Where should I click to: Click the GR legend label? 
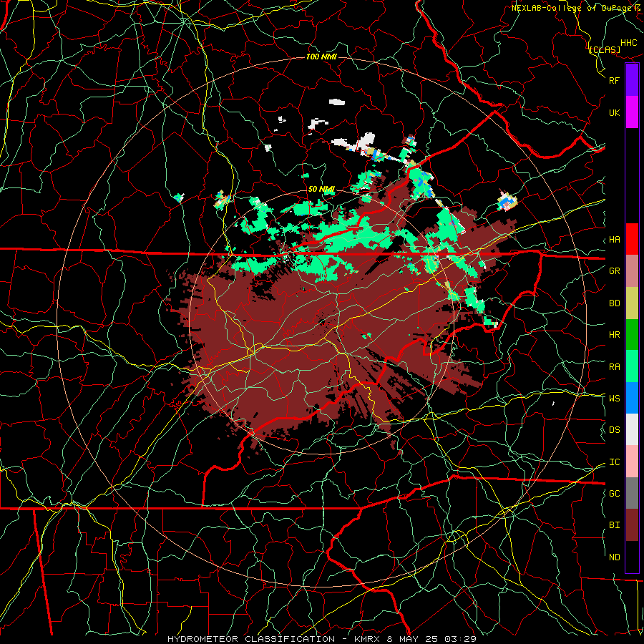tap(614, 271)
